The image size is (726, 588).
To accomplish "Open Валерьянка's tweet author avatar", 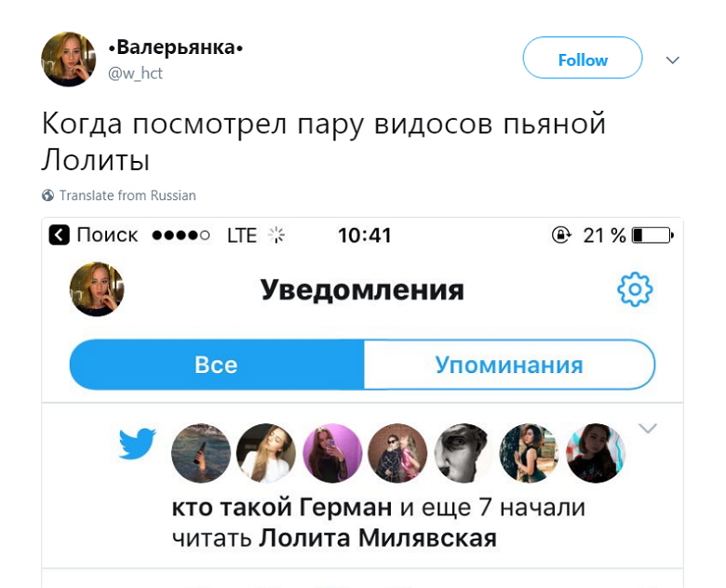I will [x=69, y=59].
